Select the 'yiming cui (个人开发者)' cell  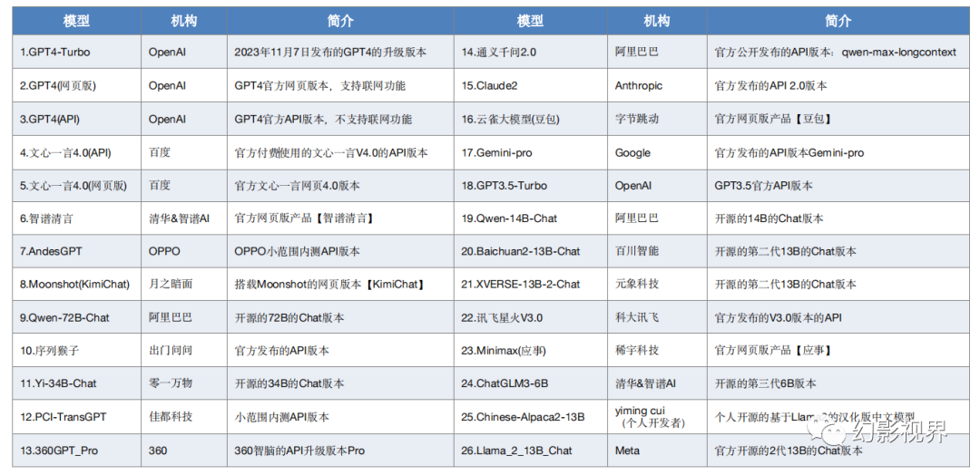658,417
